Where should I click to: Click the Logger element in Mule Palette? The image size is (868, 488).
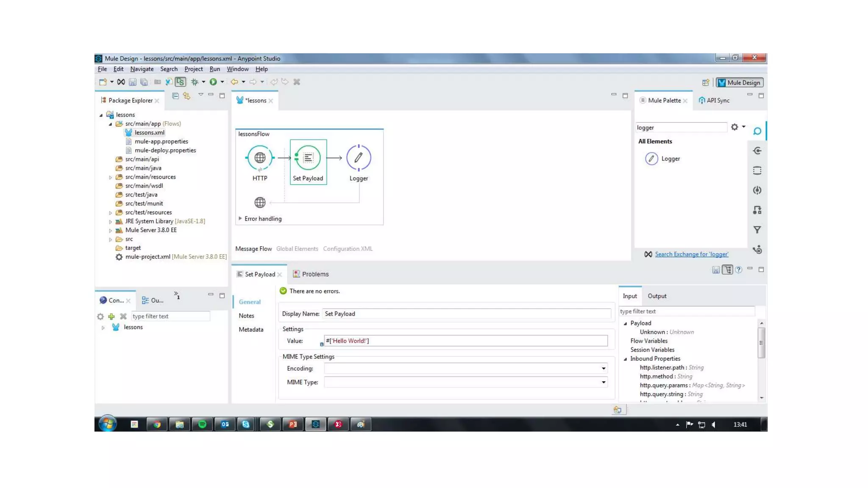point(670,159)
